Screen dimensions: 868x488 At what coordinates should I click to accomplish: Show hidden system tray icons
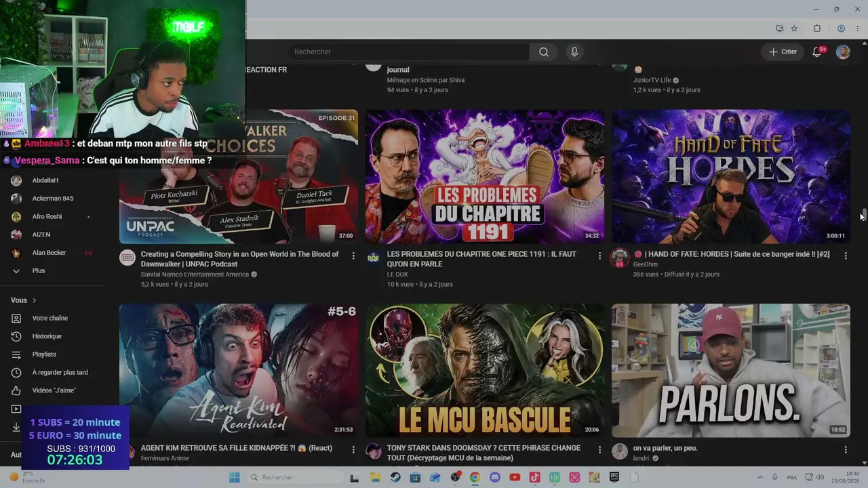click(759, 477)
